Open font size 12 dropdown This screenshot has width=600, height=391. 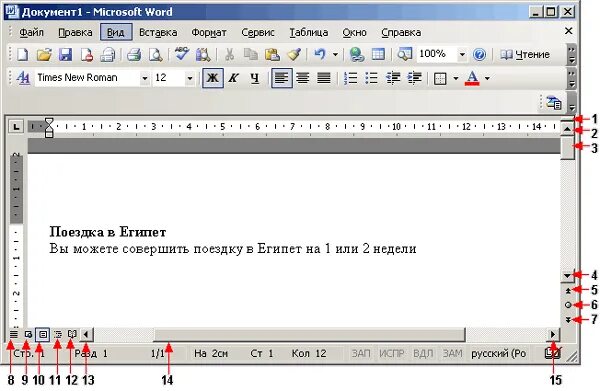tap(189, 78)
